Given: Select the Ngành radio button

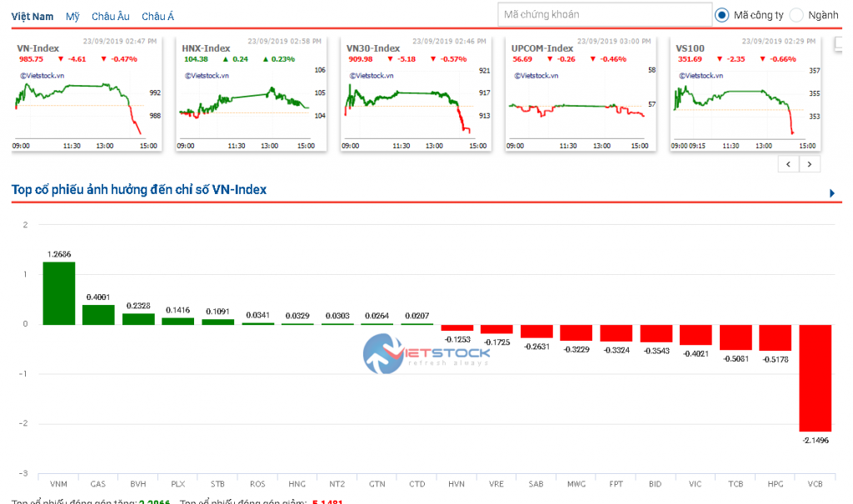Looking at the screenshot, I should coord(796,15).
